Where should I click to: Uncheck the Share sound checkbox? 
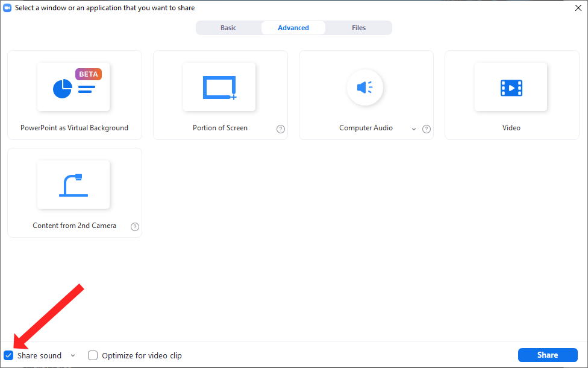pyautogui.click(x=8, y=355)
